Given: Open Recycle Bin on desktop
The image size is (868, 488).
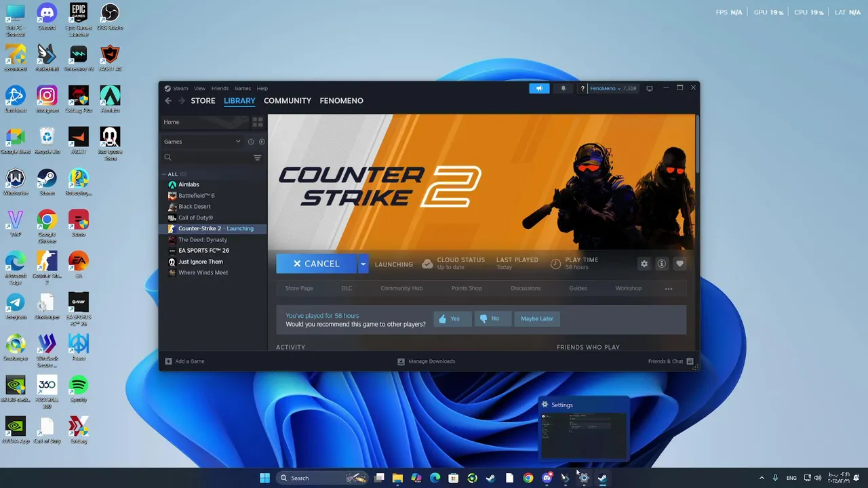Looking at the screenshot, I should [x=47, y=140].
